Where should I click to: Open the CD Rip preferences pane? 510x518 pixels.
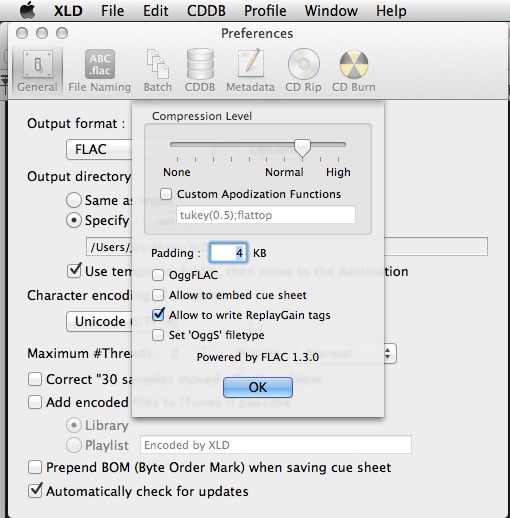click(303, 71)
